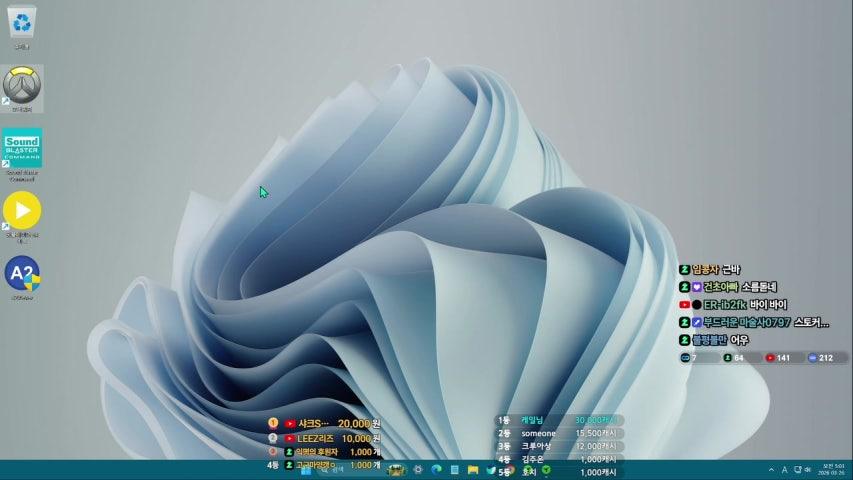Launch the blue A2 desktop shortcut

point(22,274)
